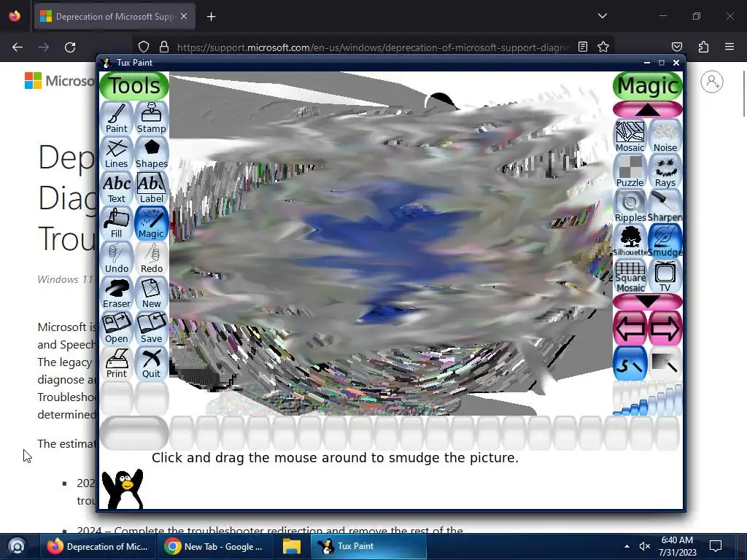Screen dimensions: 747x560
Task: Select the Text tool
Action: pyautogui.click(x=116, y=188)
